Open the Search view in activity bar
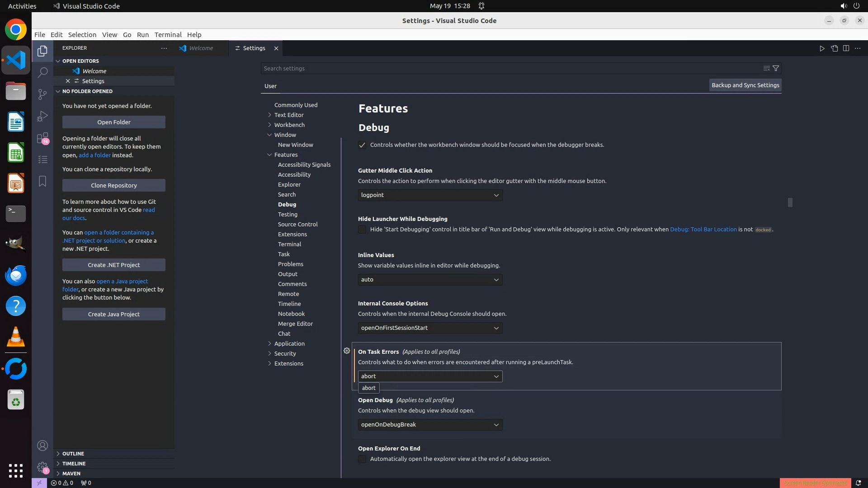868x488 pixels. click(x=42, y=72)
